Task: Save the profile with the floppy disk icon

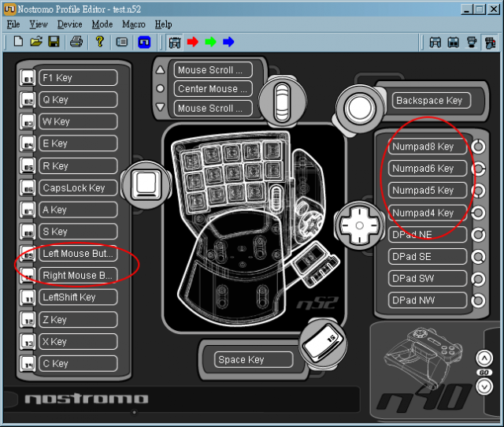Action: (54, 42)
